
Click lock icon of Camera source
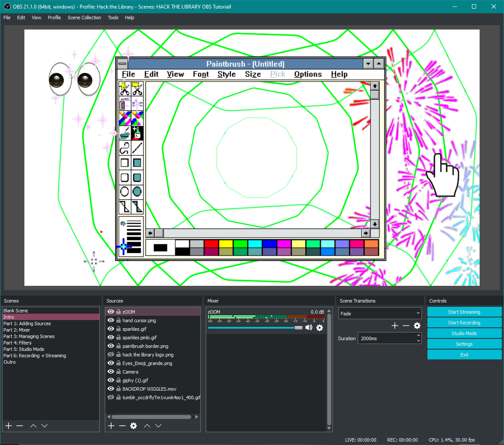(x=119, y=372)
